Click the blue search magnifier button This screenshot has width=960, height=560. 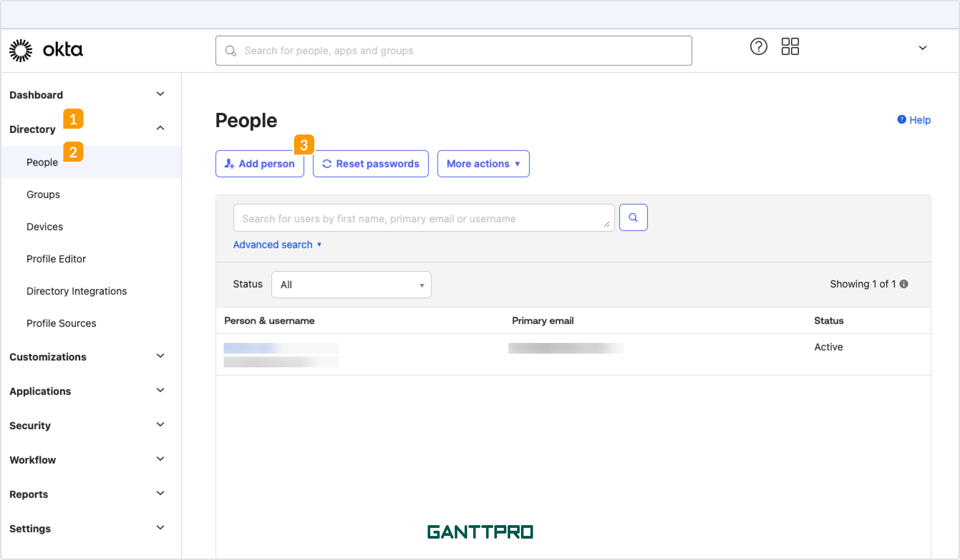pos(633,217)
